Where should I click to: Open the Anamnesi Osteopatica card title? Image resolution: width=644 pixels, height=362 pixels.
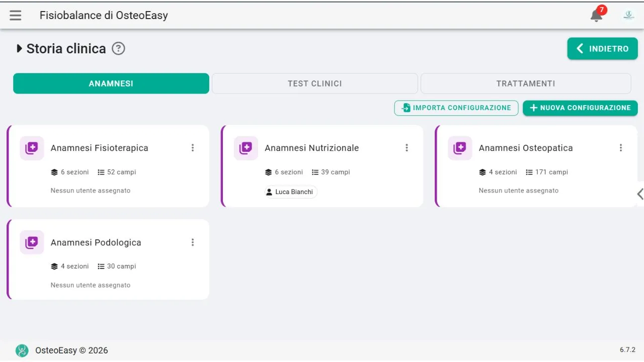526,148
